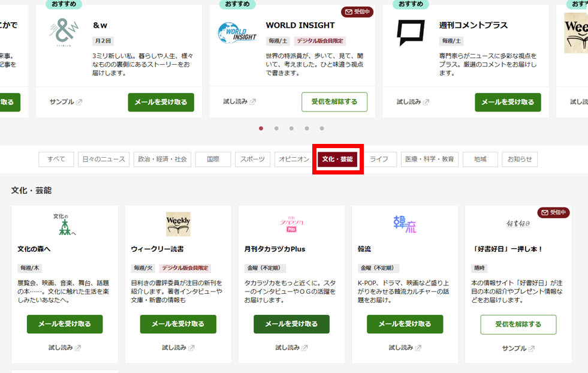588x373 pixels.
Task: Go to second carousel page dot
Action: coord(276,128)
